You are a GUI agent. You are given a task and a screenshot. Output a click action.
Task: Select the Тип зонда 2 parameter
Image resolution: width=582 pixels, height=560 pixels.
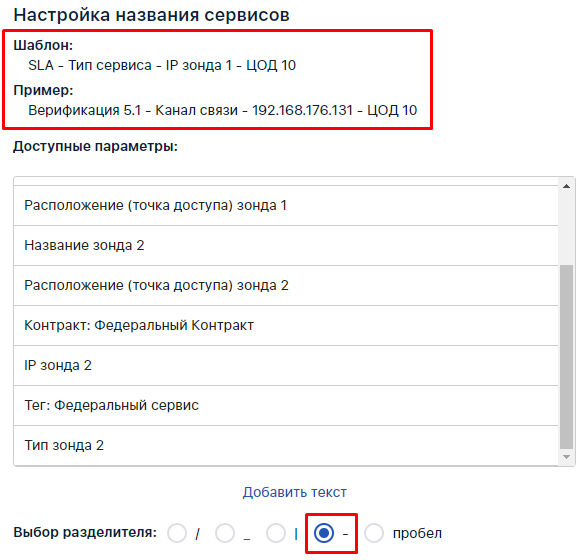pos(286,445)
